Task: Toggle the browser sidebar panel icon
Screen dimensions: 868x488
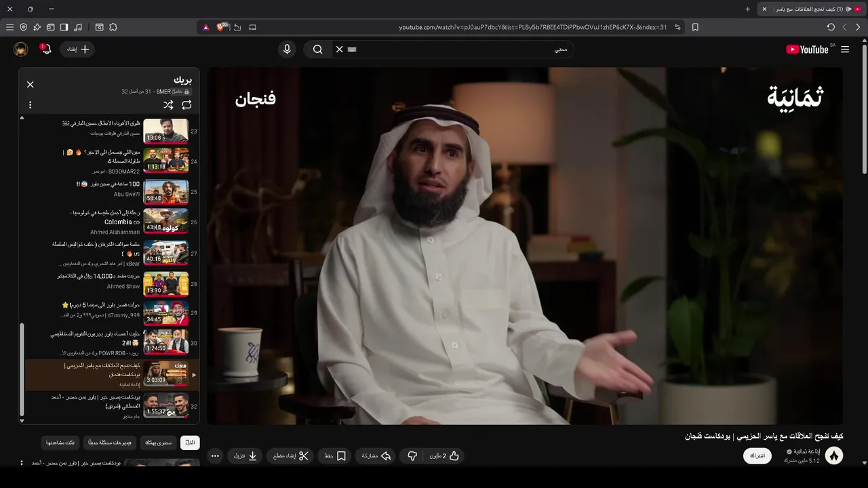Action: pyautogui.click(x=64, y=27)
